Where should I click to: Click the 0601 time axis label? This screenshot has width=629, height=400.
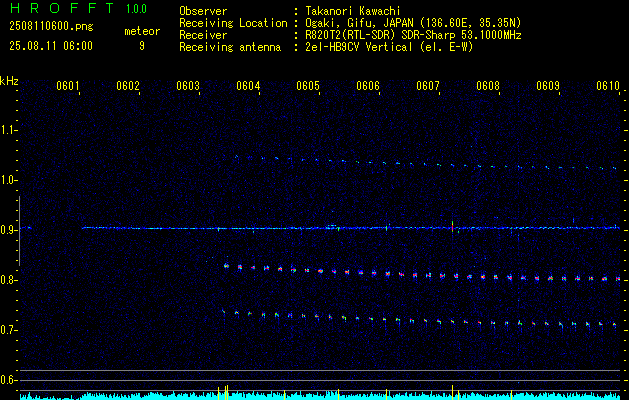click(67, 86)
